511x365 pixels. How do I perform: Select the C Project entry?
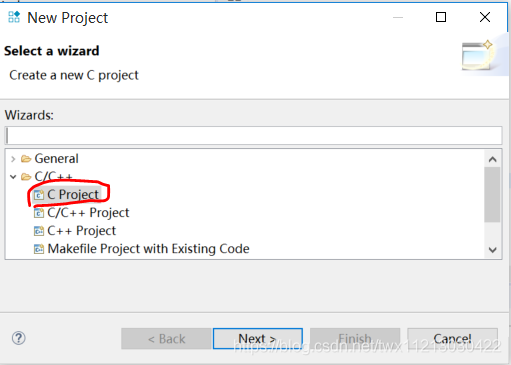tap(67, 195)
